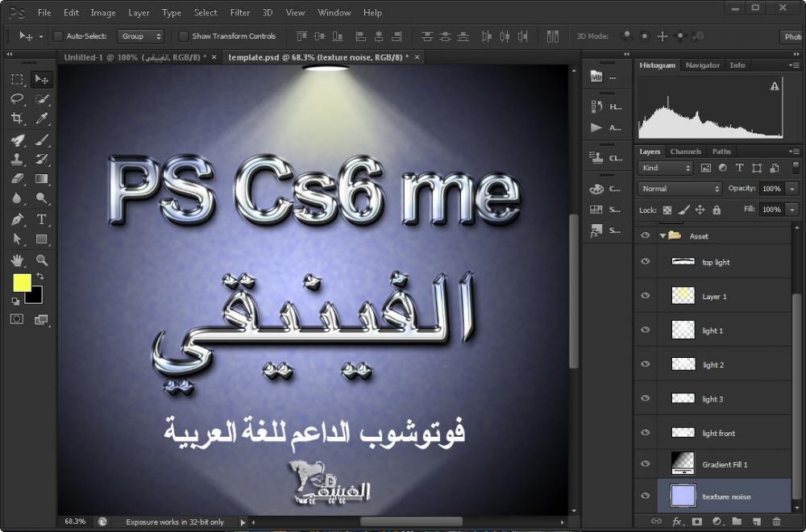Enable Show Transform Controls checkbox

pos(183,36)
